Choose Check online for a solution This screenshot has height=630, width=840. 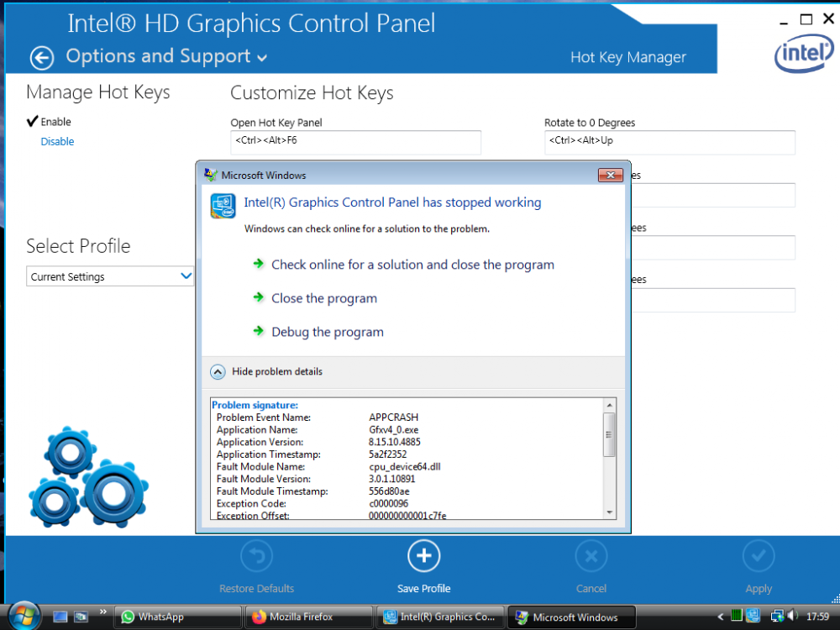click(412, 265)
